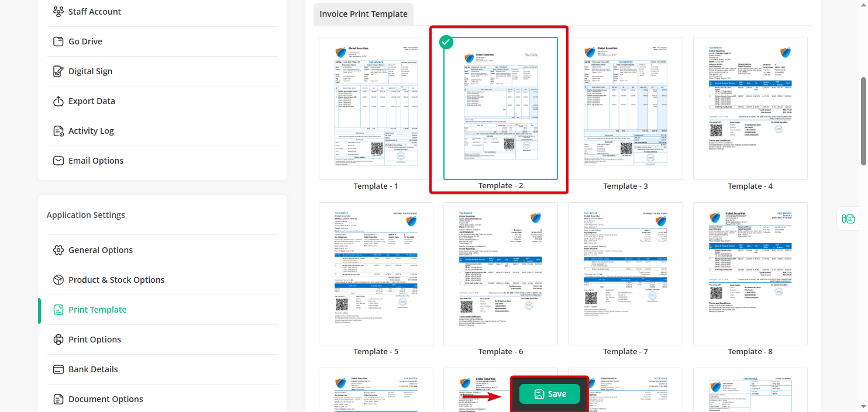The height and width of the screenshot is (412, 868).
Task: Click the 'Template - 6' caption text
Action: pyautogui.click(x=501, y=351)
